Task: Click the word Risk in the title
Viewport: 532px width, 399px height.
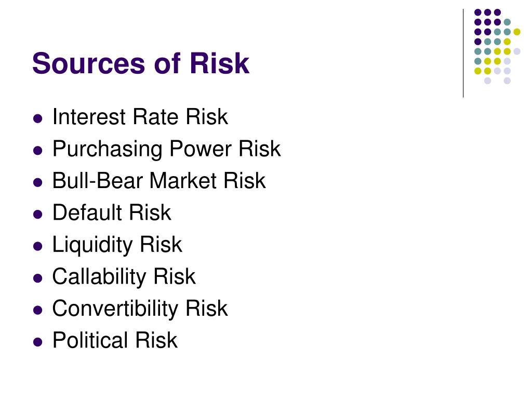Action: [220, 63]
